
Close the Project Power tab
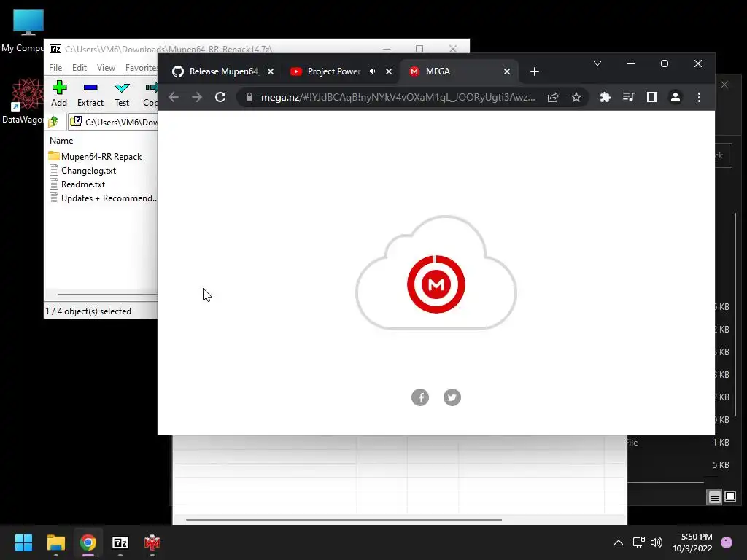click(389, 71)
